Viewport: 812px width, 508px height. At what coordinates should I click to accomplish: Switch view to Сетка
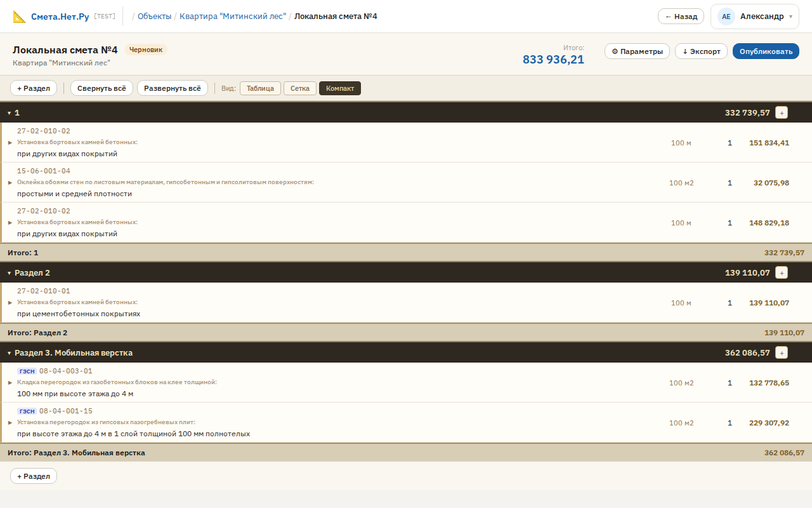tap(300, 88)
